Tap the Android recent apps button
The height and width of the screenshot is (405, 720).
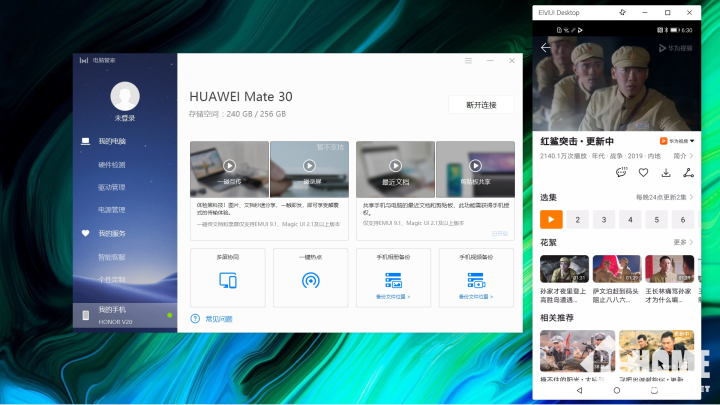point(654,390)
